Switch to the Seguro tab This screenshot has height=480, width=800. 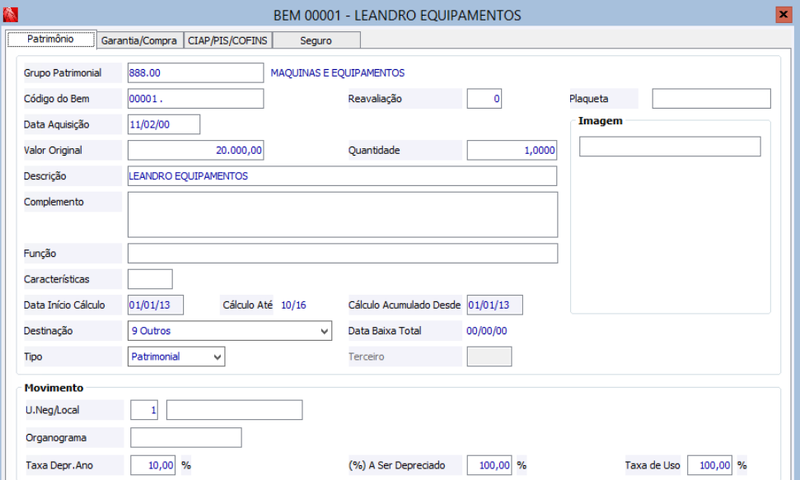pos(316,40)
